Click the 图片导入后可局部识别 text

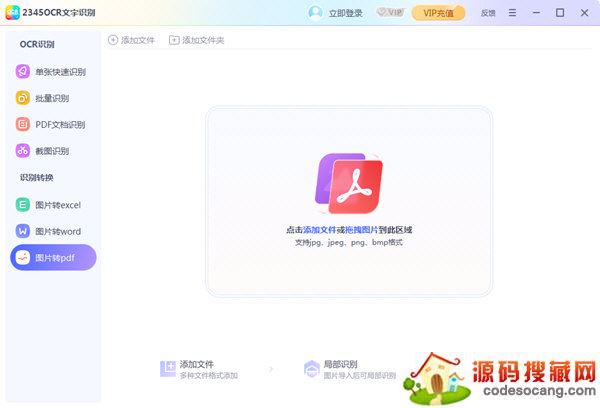(360, 375)
